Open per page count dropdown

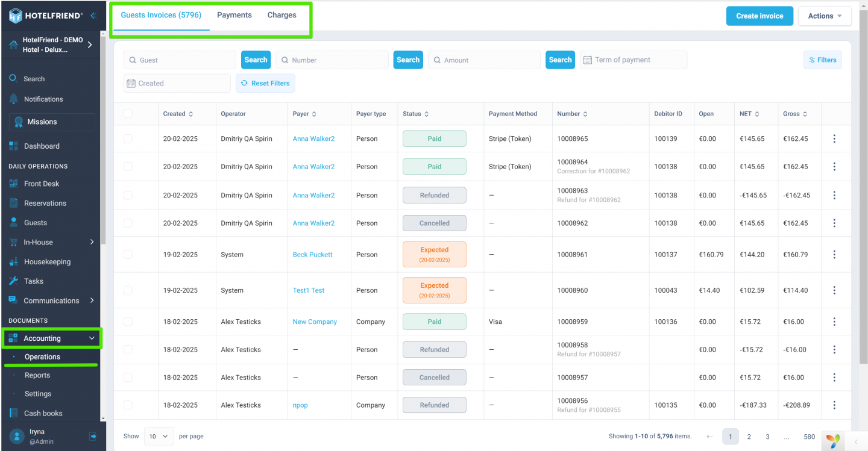click(x=159, y=436)
